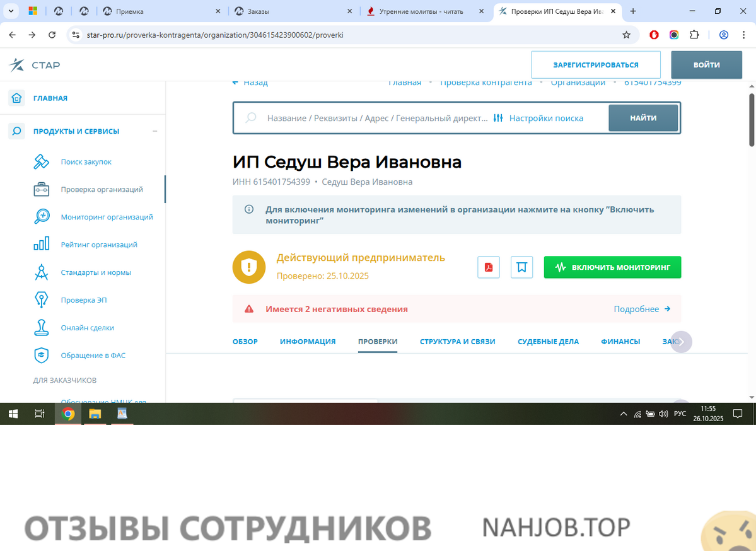Image resolution: width=756 pixels, height=551 pixels.
Task: Click the Подробнее link for negative info
Action: tap(641, 309)
